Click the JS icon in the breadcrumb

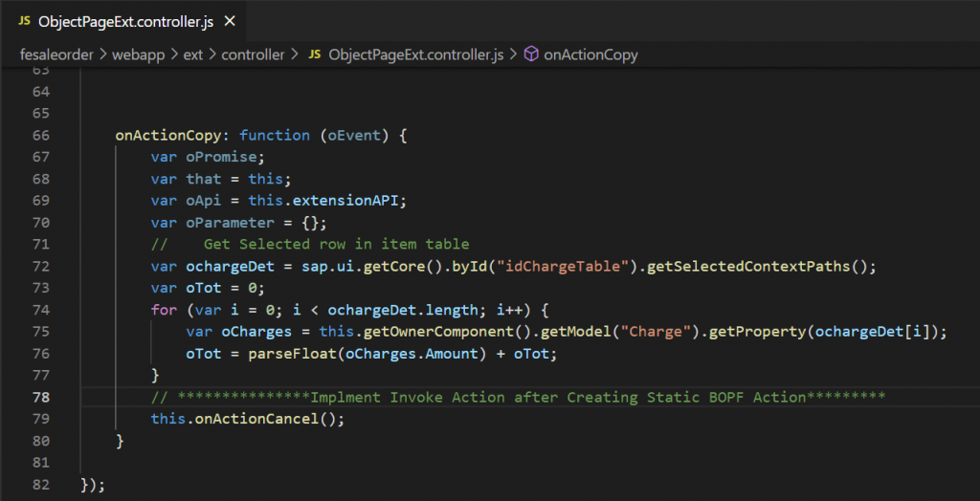pos(314,54)
